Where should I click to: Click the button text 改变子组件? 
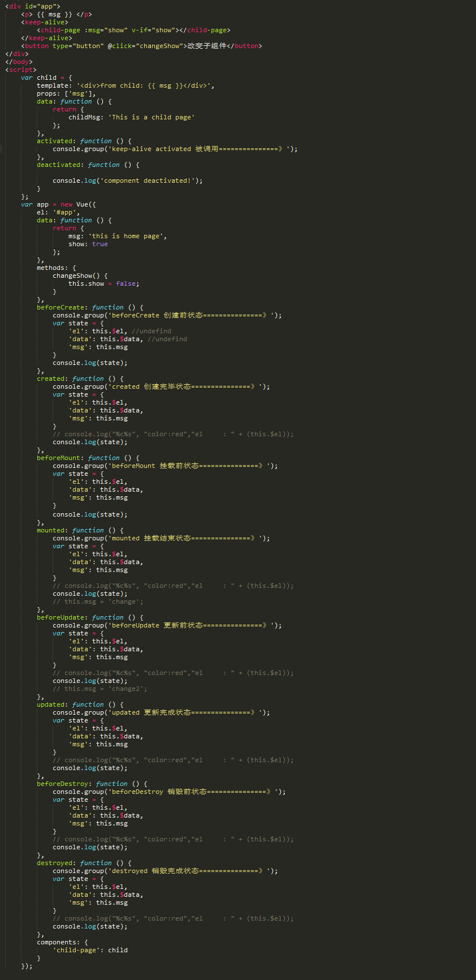[x=207, y=46]
